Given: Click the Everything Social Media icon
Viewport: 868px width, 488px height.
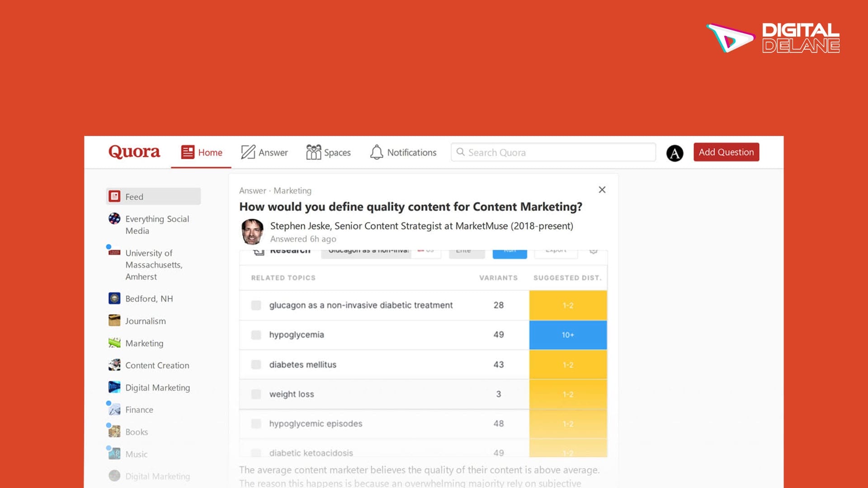Looking at the screenshot, I should [x=114, y=219].
